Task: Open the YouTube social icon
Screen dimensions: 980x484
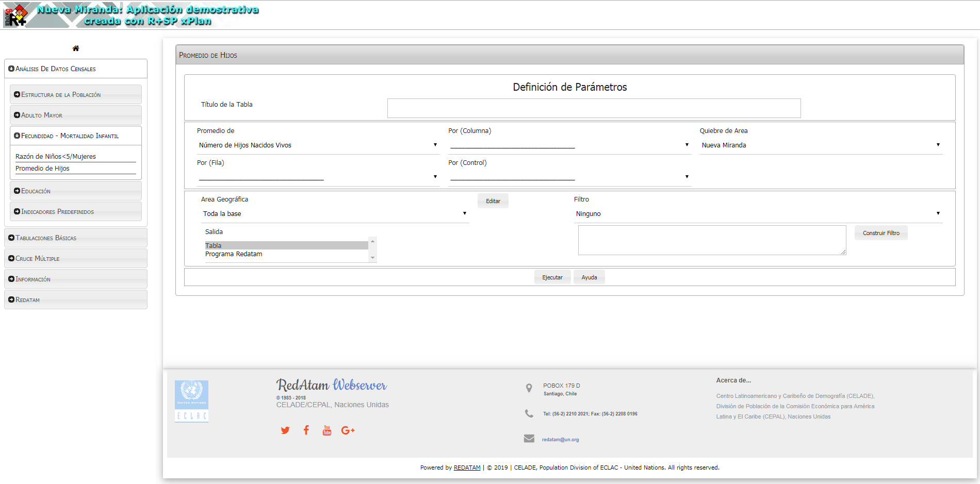Action: tap(327, 430)
